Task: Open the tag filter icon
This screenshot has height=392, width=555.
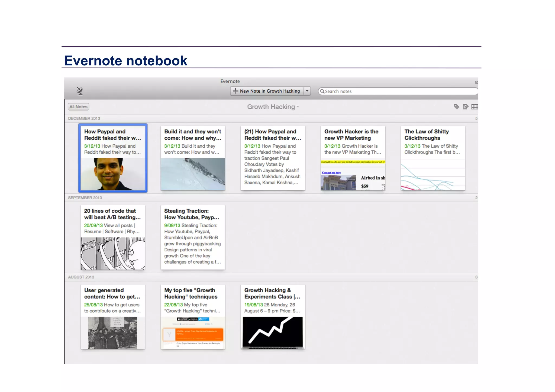Action: (x=456, y=107)
